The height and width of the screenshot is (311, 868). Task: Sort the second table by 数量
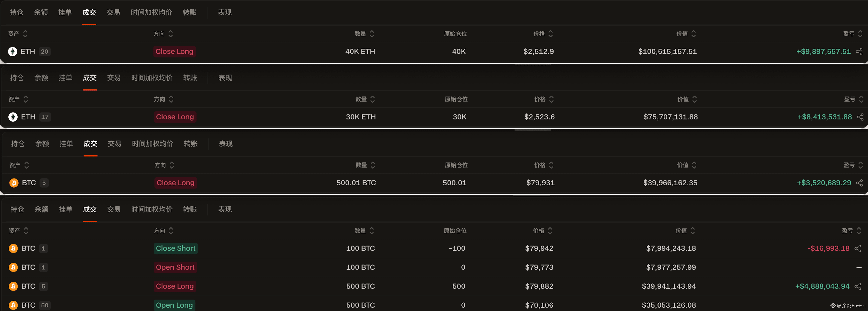365,99
